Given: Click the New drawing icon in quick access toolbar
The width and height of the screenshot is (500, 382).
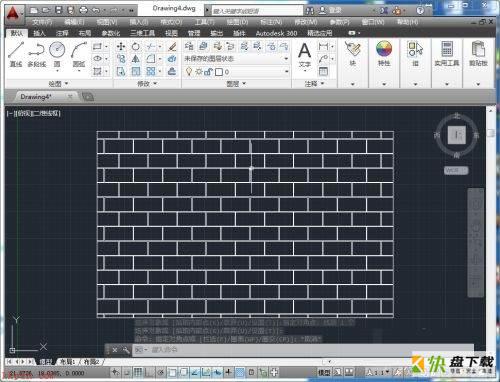Looking at the screenshot, I should coord(34,10).
